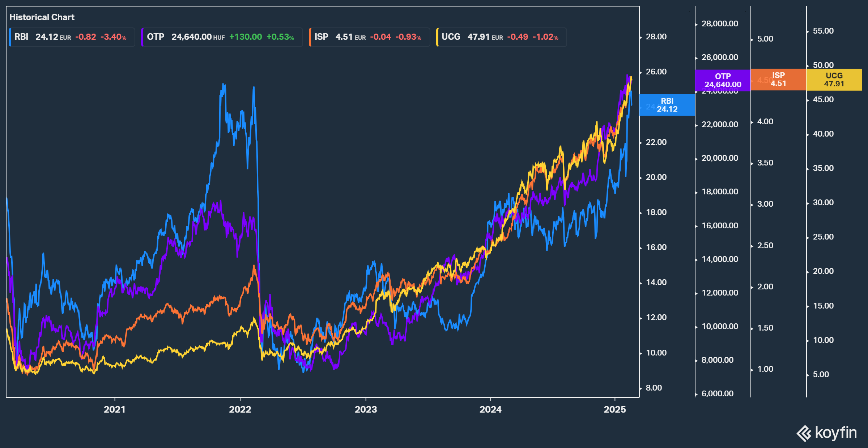Screen dimensions: 868x448
Task: Click the 8,000.00 OTP axis label
Action: (x=718, y=360)
